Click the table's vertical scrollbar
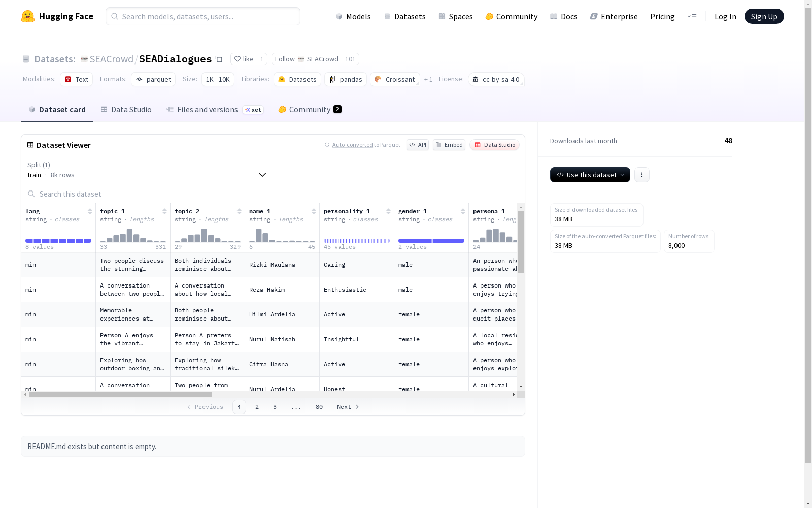Image resolution: width=812 pixels, height=508 pixels. (x=521, y=242)
